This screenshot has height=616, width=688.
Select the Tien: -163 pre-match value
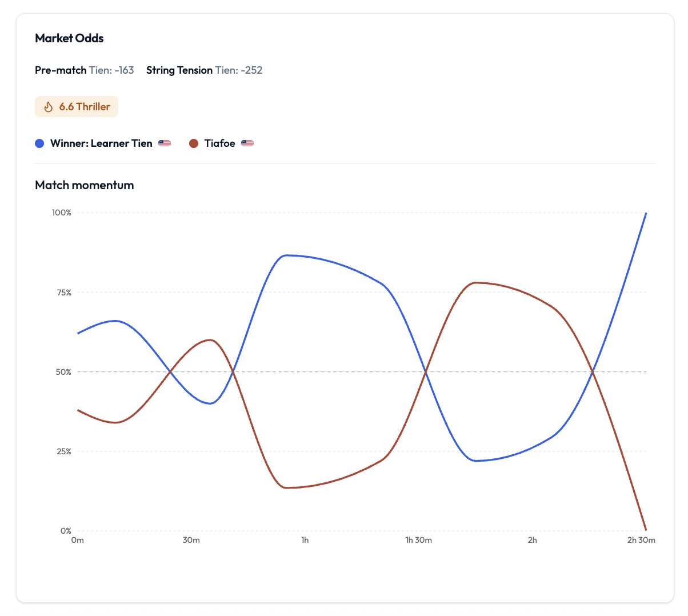pyautogui.click(x=111, y=70)
